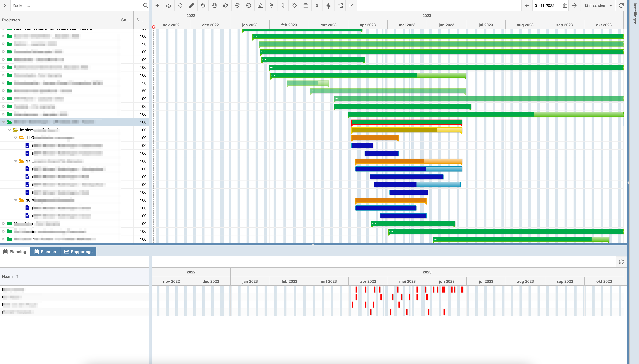
Task: Click the red-outlined green bar of selected project
Action: pyautogui.click(x=407, y=122)
